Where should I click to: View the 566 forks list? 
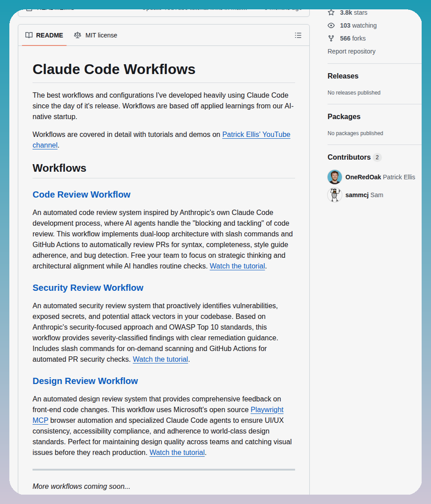coord(353,38)
